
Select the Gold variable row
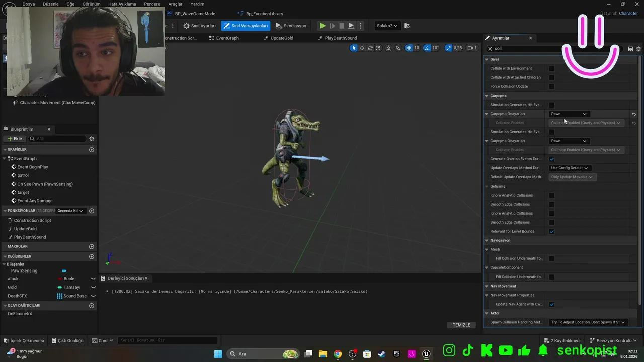tap(48, 287)
